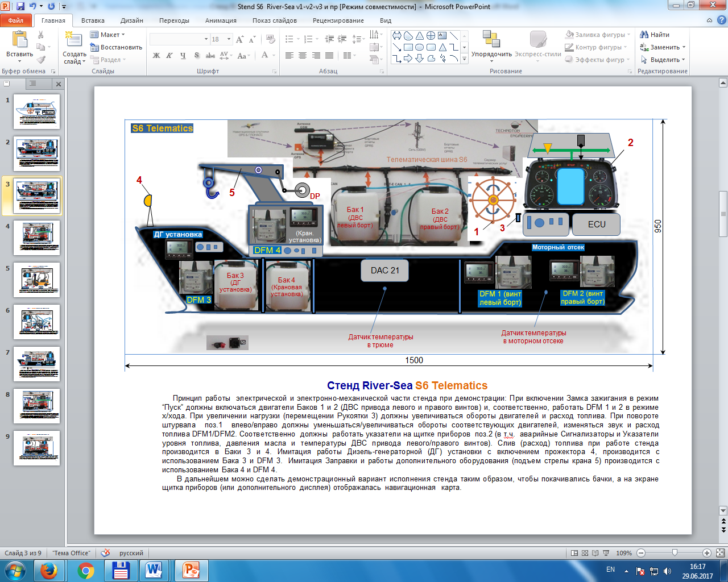The width and height of the screenshot is (728, 582).
Task: Click the Восстановить (Reset) button
Action: (x=117, y=47)
